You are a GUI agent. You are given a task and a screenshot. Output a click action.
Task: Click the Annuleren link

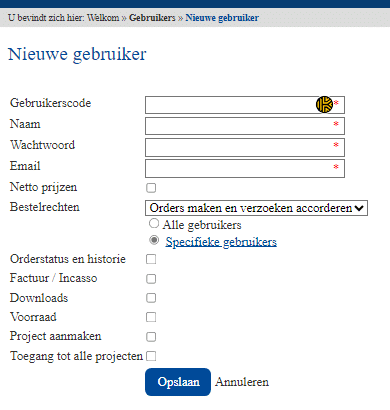pos(242,382)
